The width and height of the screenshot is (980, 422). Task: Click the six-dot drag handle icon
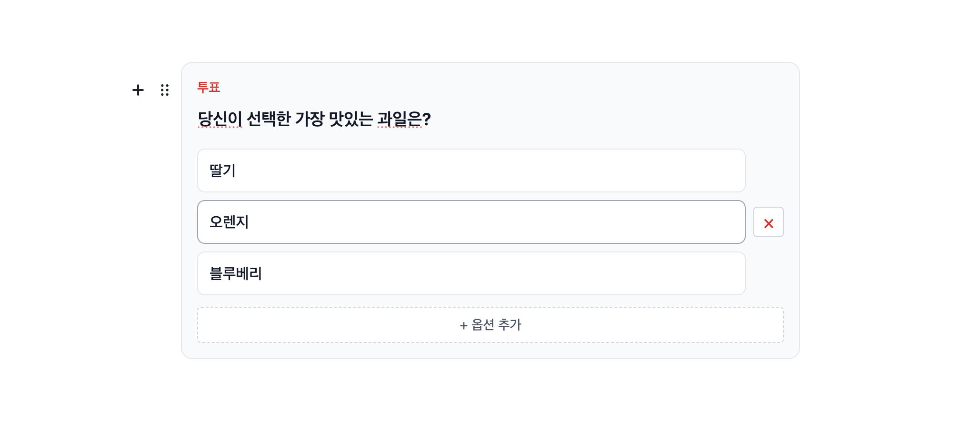click(164, 90)
